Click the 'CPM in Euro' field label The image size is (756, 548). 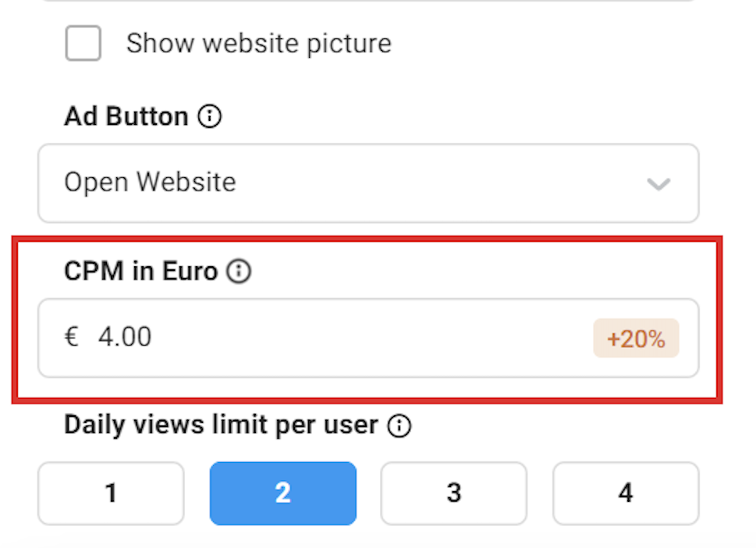[140, 272]
